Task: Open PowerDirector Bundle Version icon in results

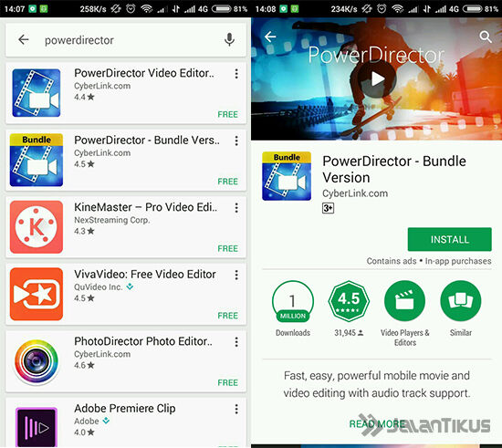Action: point(37,160)
